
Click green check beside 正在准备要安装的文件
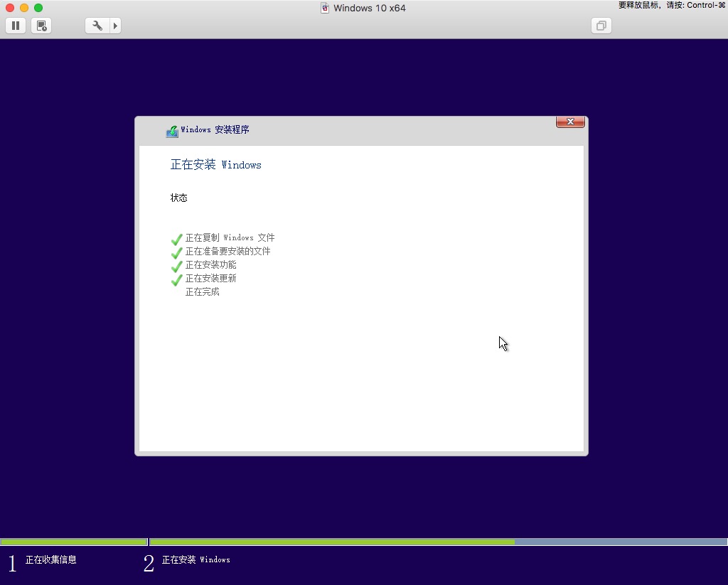pyautogui.click(x=176, y=252)
